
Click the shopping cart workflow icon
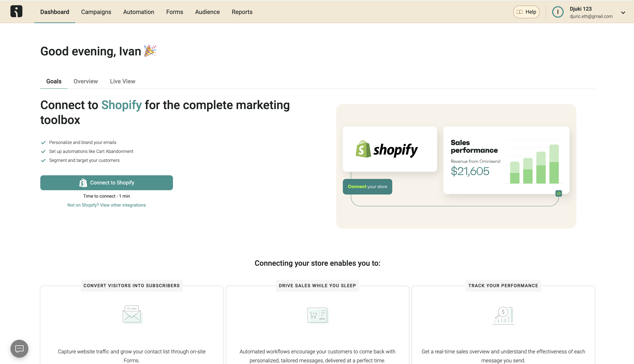point(317,315)
